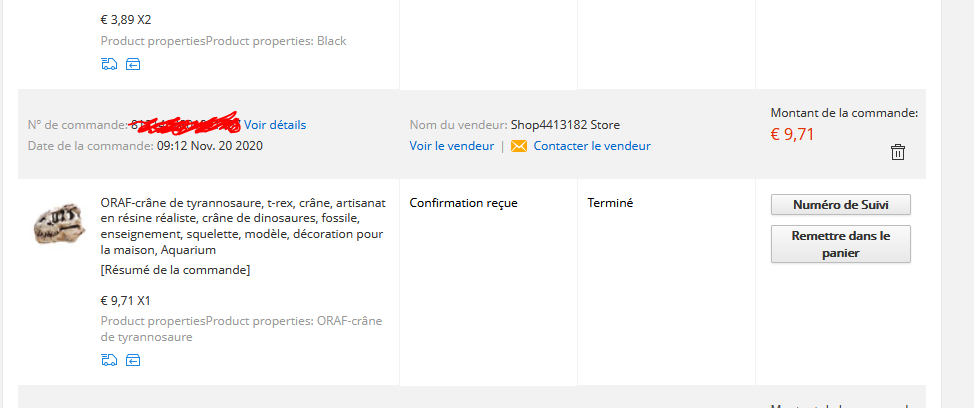Click the € 9,71 order amount
974x408 pixels.
point(792,134)
